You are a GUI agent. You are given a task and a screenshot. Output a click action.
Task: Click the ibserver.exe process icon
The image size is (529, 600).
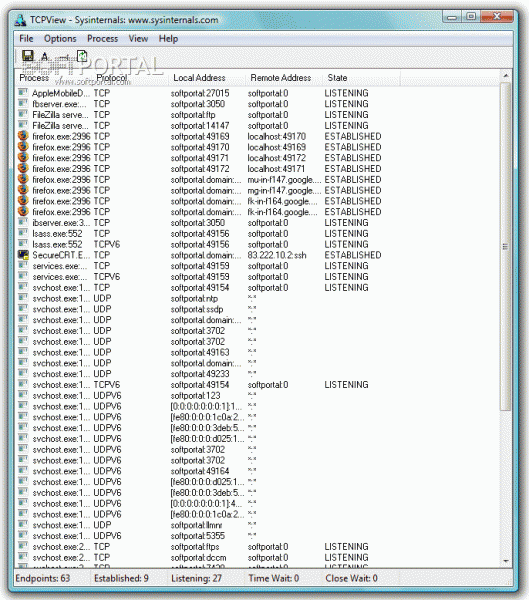click(x=23, y=222)
